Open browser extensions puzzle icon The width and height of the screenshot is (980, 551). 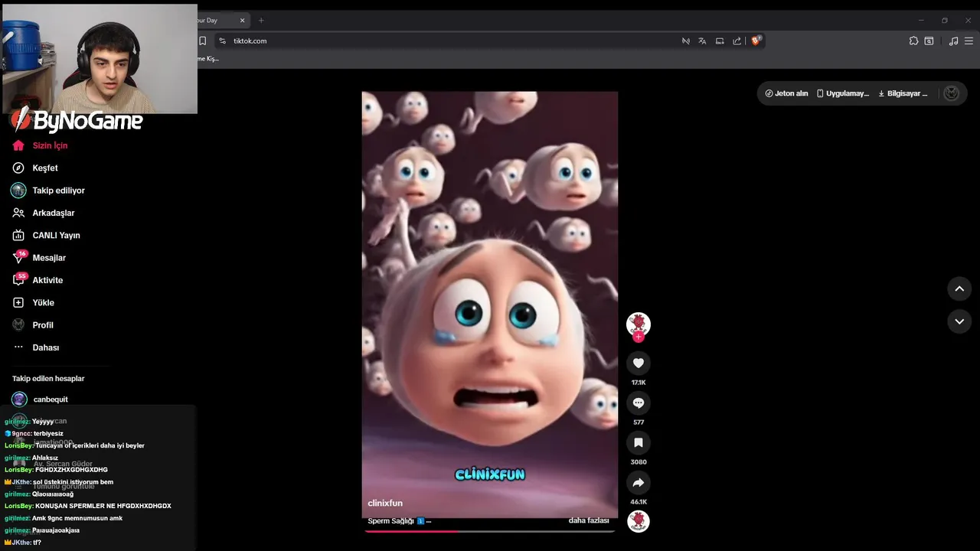tap(913, 41)
